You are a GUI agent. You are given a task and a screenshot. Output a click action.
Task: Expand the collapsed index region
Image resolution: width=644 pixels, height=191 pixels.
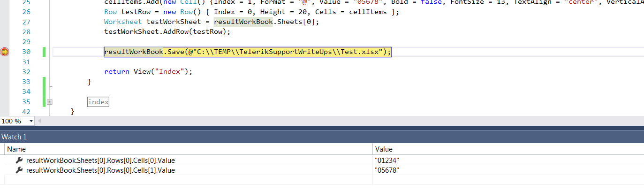[x=50, y=102]
